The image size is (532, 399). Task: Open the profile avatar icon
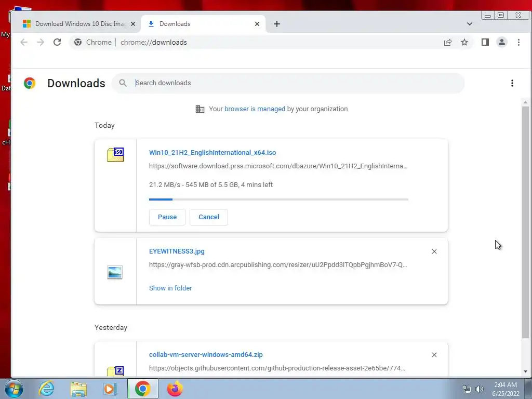pos(502,42)
